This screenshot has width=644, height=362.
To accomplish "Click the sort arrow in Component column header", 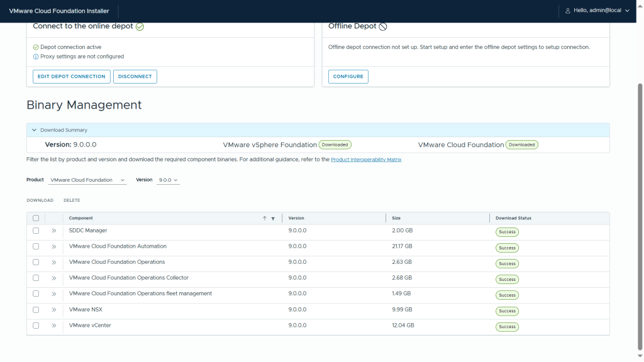I will coord(265,218).
